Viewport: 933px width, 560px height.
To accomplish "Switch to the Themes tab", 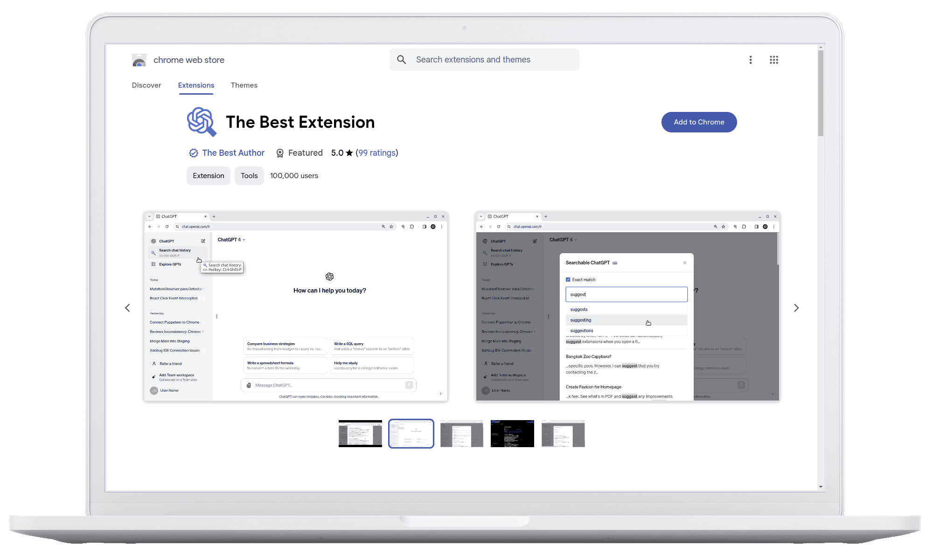I will pos(244,85).
